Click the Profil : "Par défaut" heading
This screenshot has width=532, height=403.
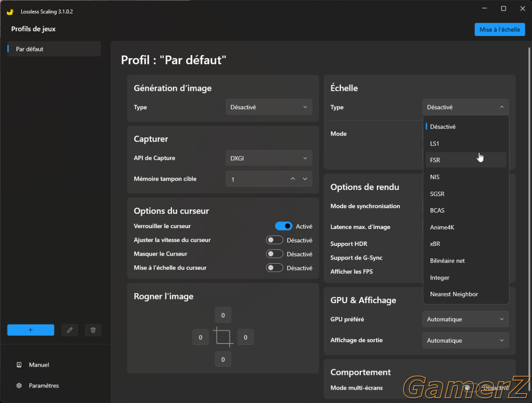pyautogui.click(x=174, y=60)
